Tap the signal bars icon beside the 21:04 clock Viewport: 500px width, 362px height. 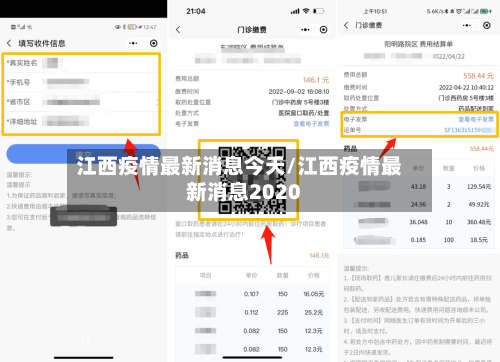[x=295, y=11]
